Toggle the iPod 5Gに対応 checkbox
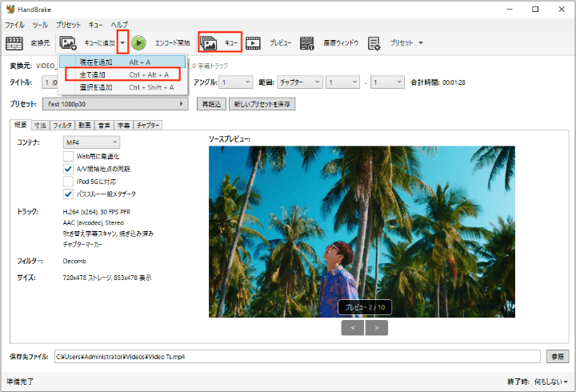 point(68,181)
